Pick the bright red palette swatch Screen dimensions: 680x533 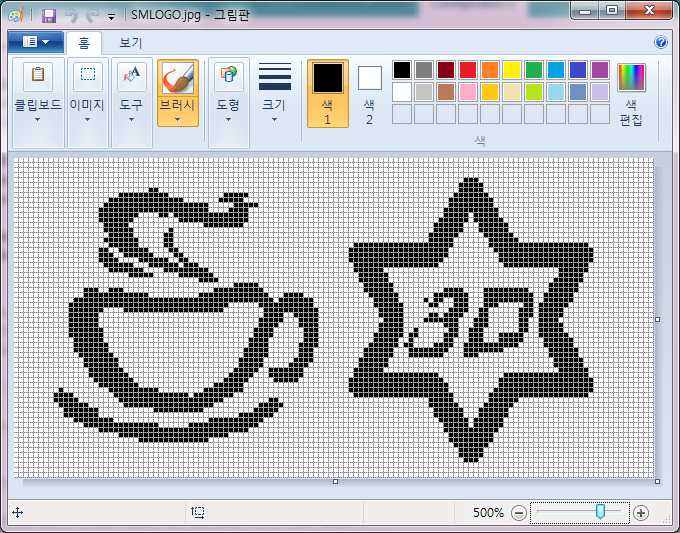click(468, 70)
